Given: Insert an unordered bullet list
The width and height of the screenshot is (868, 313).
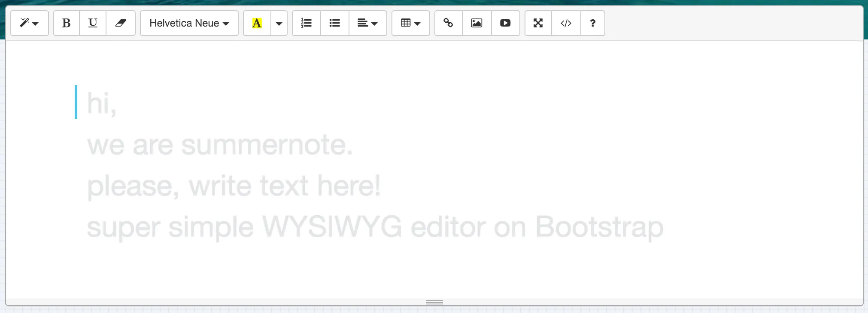Looking at the screenshot, I should click(x=335, y=23).
